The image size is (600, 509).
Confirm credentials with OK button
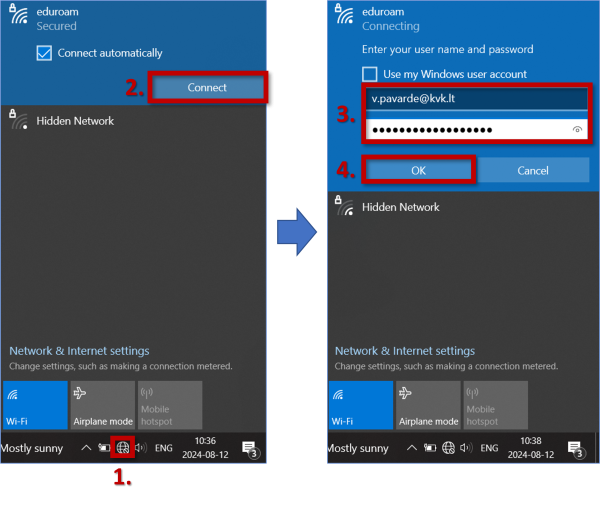click(418, 171)
